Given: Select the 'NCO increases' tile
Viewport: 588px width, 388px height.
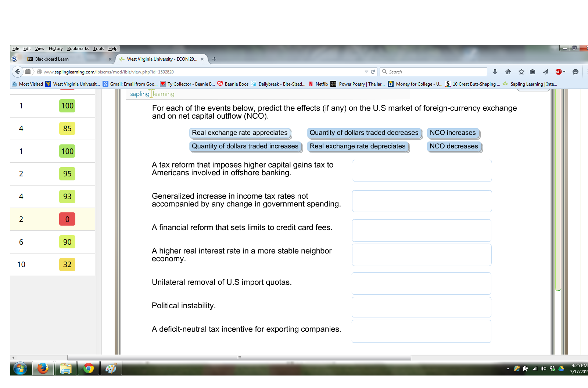Looking at the screenshot, I should tap(453, 133).
